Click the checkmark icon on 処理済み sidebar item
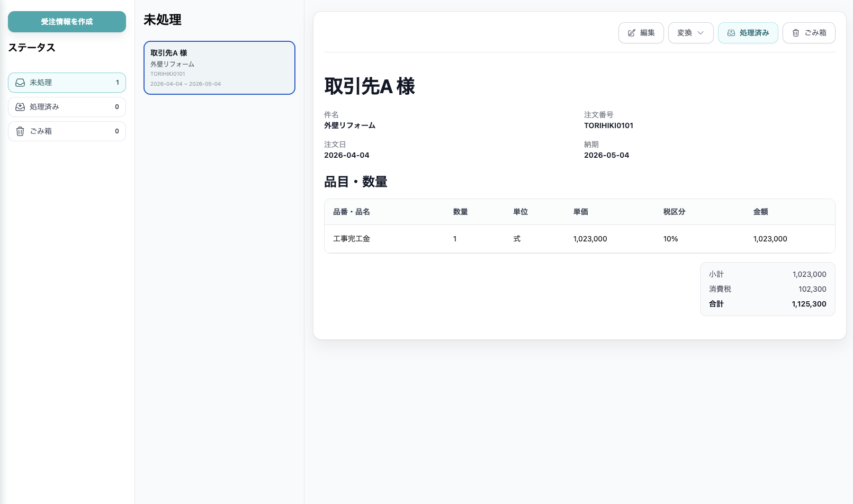The image size is (853, 504). pyautogui.click(x=20, y=106)
